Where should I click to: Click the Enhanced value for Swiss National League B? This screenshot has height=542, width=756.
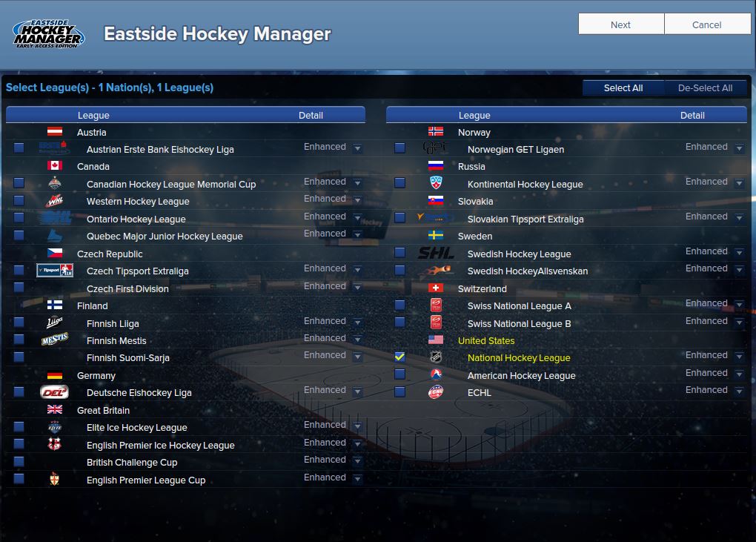coord(706,320)
